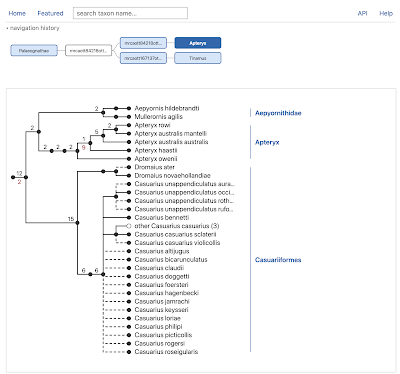Viewport: 400px width, 374px height.
Task: Click the tip node next to Casuarius roseigularis
Action: coord(129,352)
